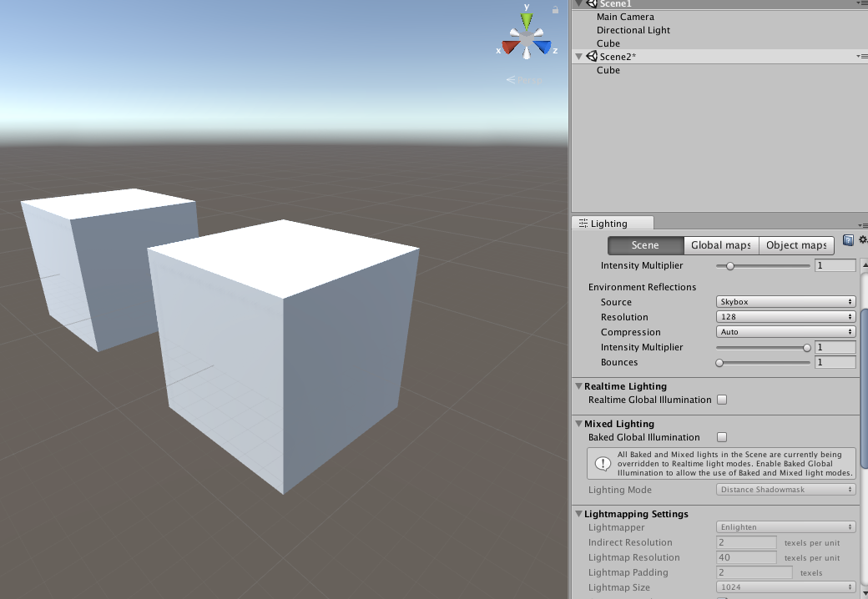Screen dimensions: 868x599
Task: Open the Scene1 options menu icon
Action: 862,3
